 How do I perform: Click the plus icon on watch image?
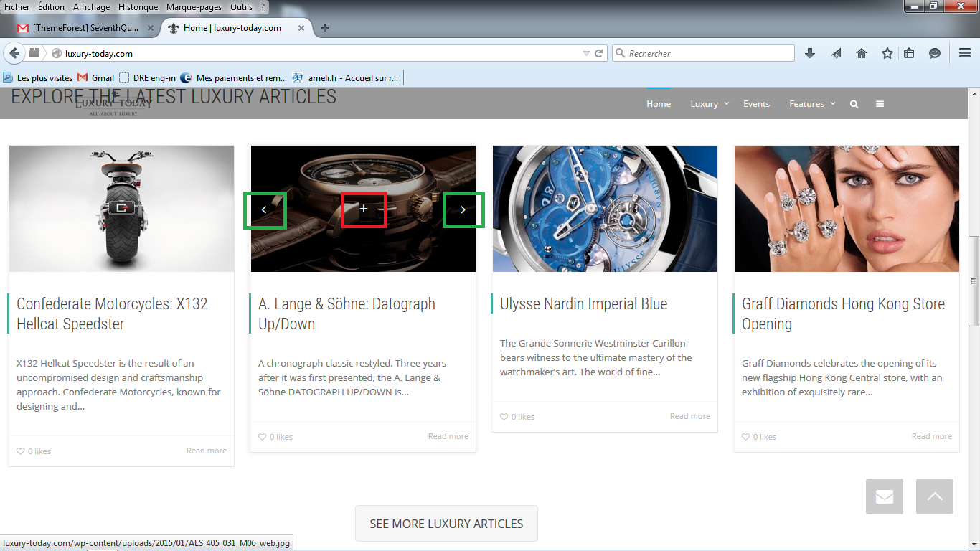pos(364,209)
